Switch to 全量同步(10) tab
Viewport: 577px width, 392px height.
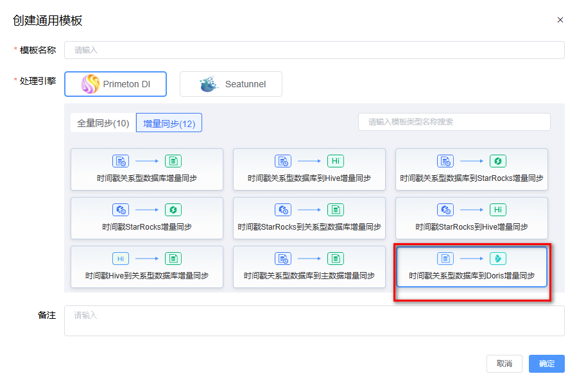tap(103, 123)
